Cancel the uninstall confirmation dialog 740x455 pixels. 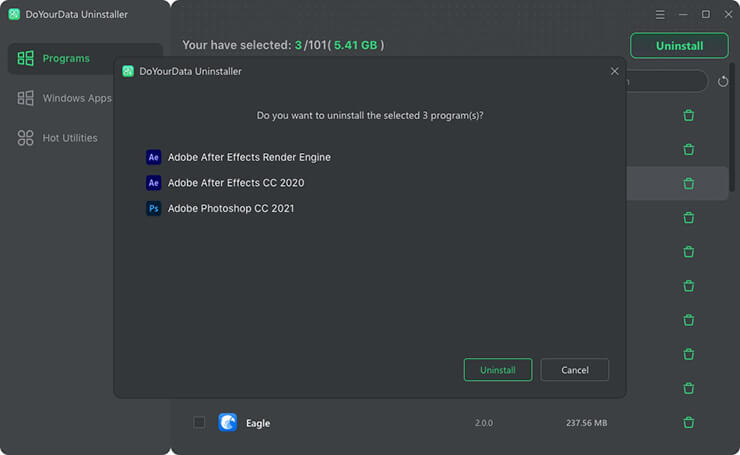point(574,370)
